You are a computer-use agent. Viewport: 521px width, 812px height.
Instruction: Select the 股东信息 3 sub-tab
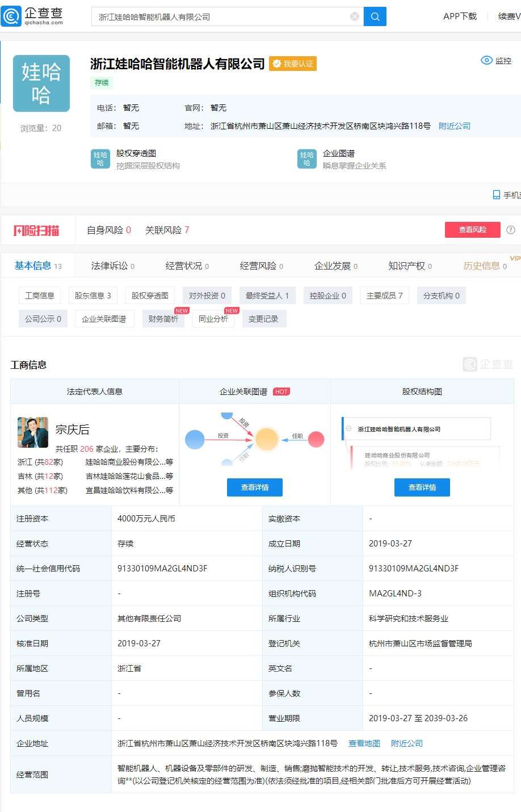[93, 296]
